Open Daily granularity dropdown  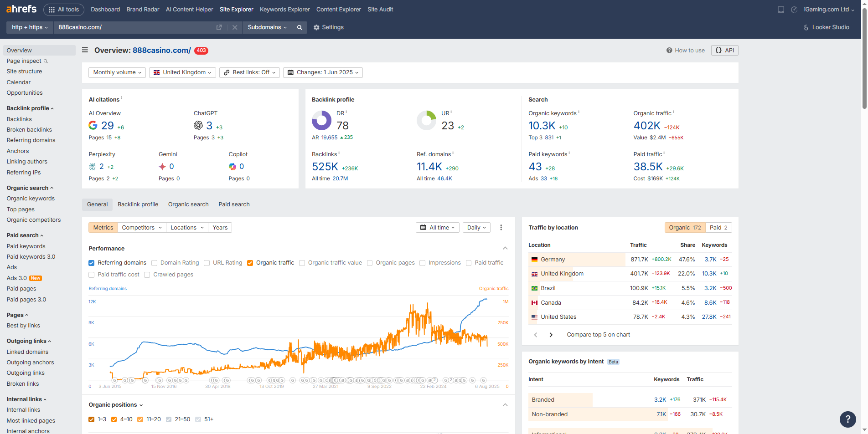(x=476, y=228)
